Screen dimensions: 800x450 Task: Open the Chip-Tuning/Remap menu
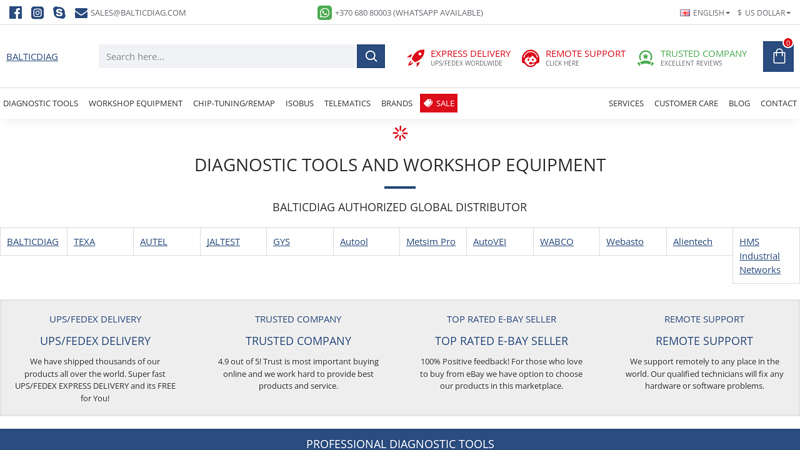pos(233,103)
